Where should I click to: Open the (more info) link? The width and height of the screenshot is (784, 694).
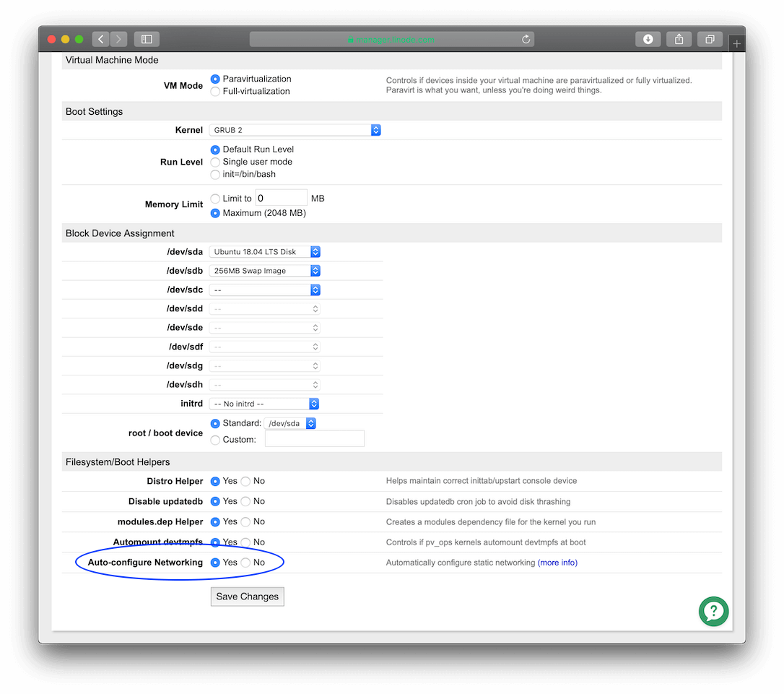[557, 563]
